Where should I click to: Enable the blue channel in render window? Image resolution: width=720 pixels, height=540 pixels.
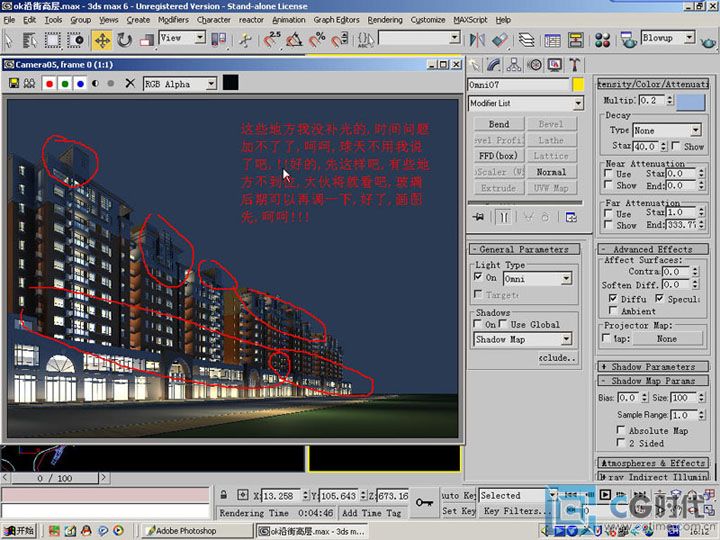click(80, 84)
